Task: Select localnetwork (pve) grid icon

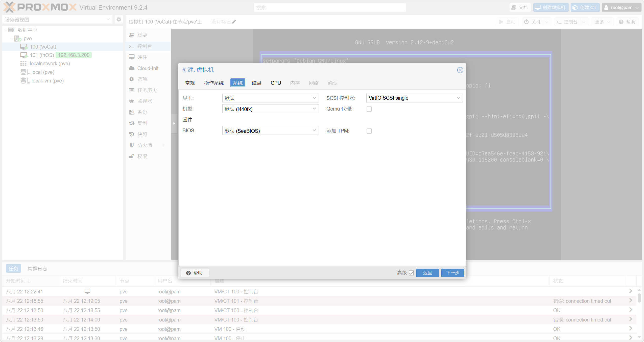Action: pos(23,63)
